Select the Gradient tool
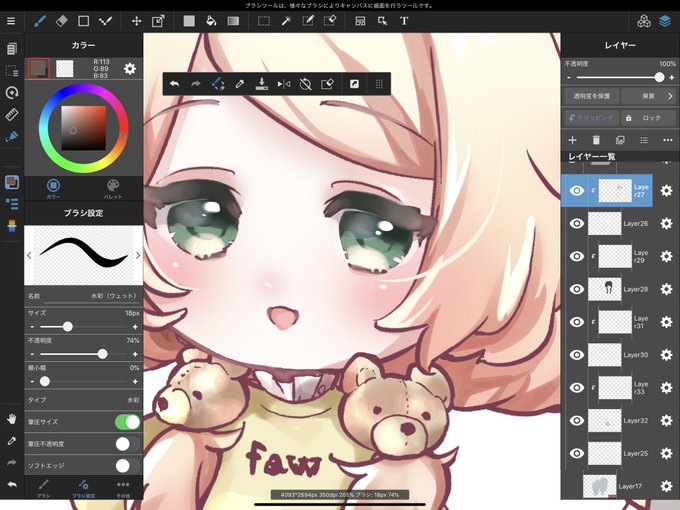 [233, 21]
